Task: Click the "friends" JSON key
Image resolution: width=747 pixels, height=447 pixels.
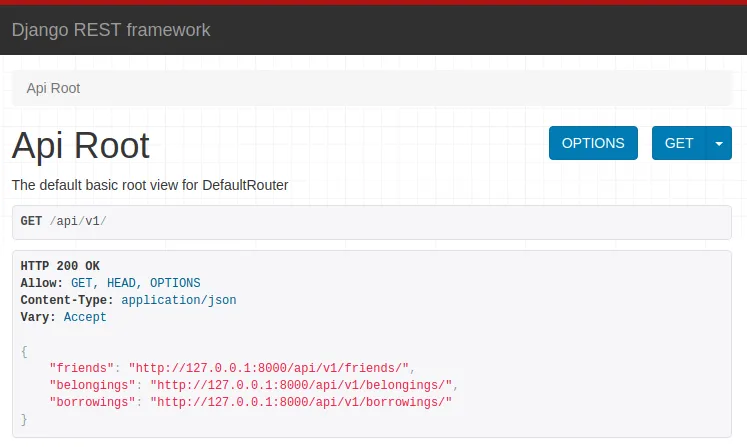Action: point(81,368)
